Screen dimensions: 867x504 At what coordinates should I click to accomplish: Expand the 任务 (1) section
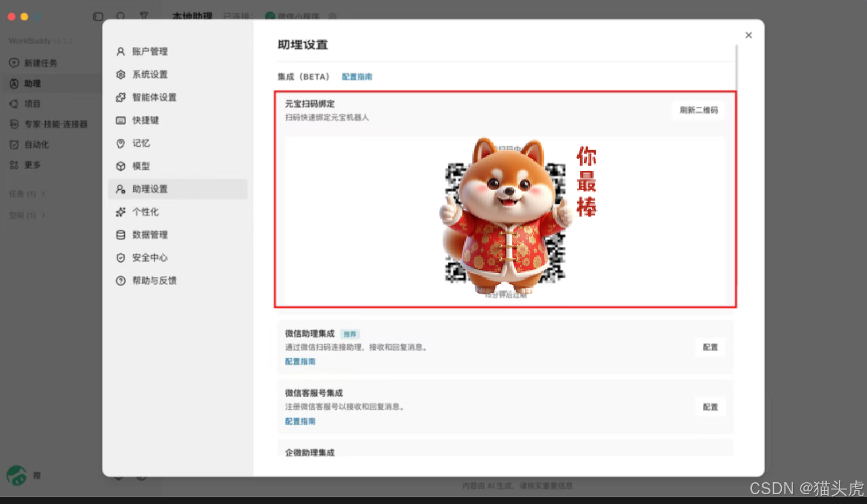tap(27, 194)
